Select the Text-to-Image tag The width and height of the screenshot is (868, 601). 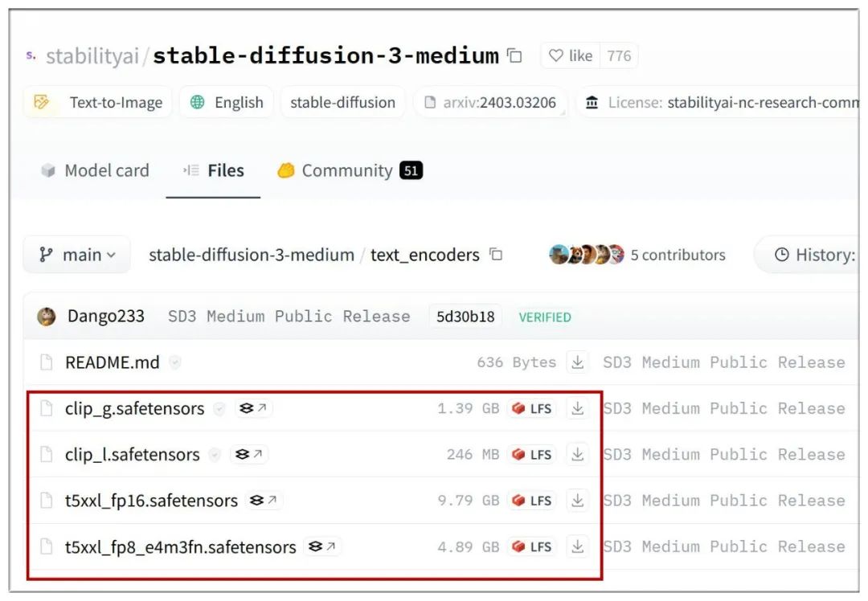[x=98, y=102]
